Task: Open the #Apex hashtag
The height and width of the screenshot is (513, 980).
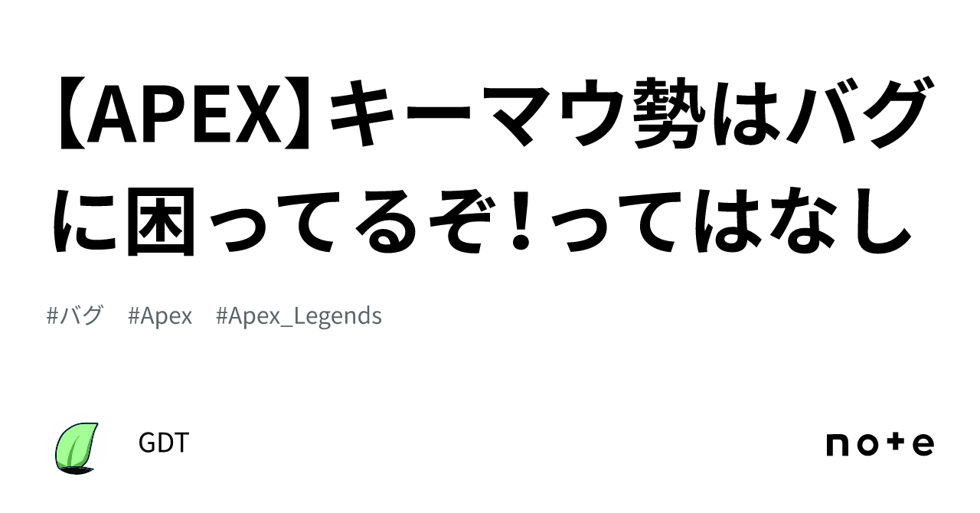Action: [x=160, y=315]
